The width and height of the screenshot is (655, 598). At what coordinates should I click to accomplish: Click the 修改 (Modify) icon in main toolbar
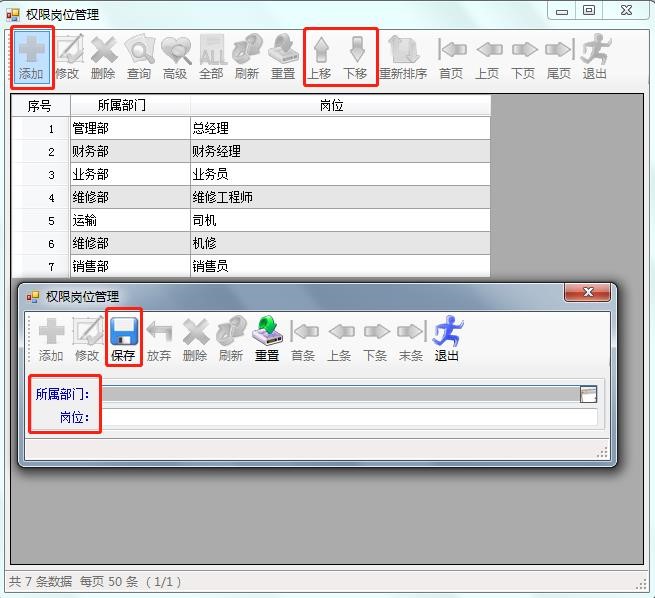(x=68, y=57)
